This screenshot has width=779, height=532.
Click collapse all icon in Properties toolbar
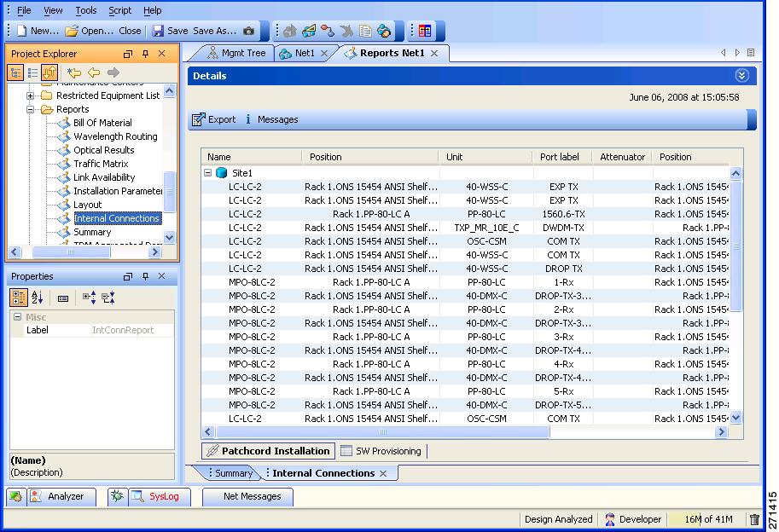[x=108, y=298]
